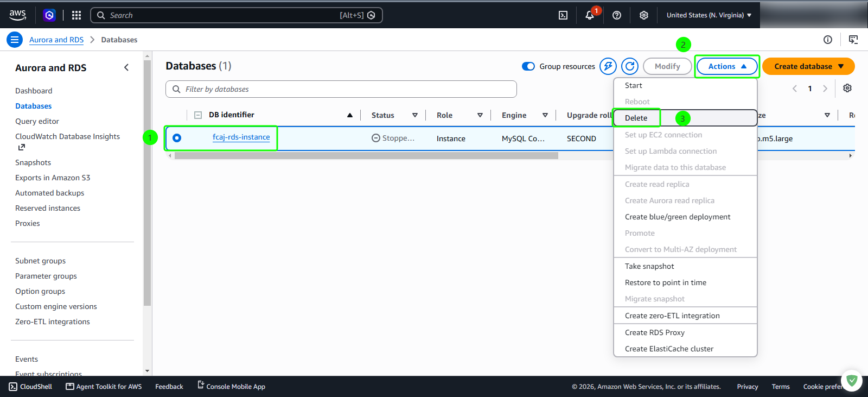Select Create blue/green deployment
Screen dimensions: 868x397
tap(685, 217)
